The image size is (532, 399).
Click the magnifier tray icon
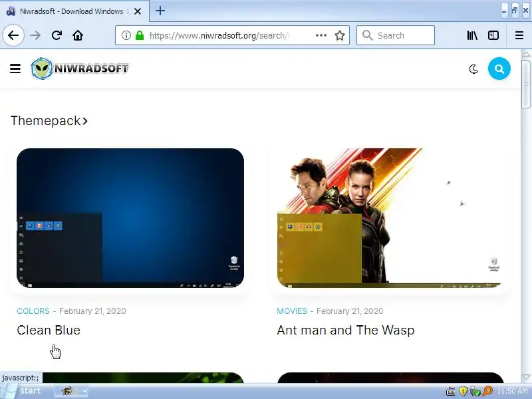tap(487, 391)
